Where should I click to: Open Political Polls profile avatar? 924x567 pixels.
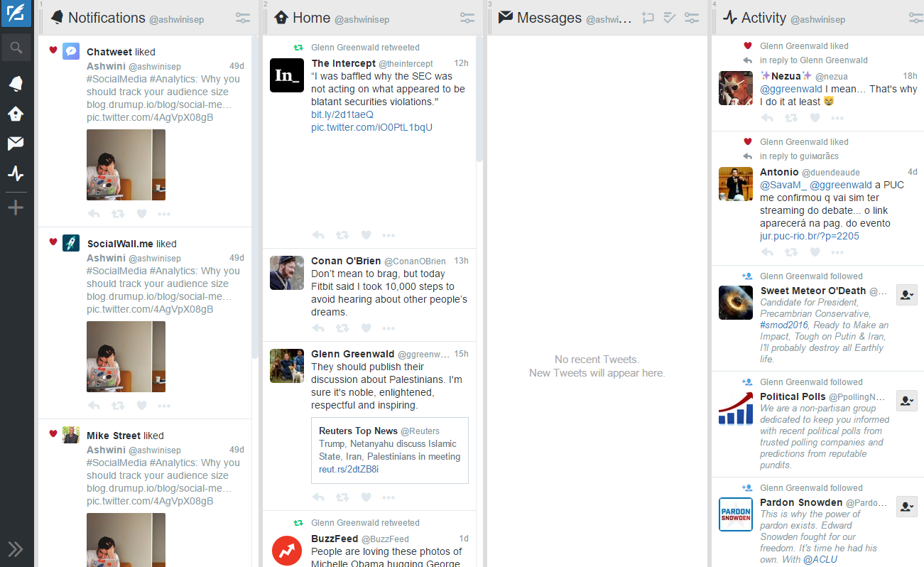pyautogui.click(x=736, y=408)
